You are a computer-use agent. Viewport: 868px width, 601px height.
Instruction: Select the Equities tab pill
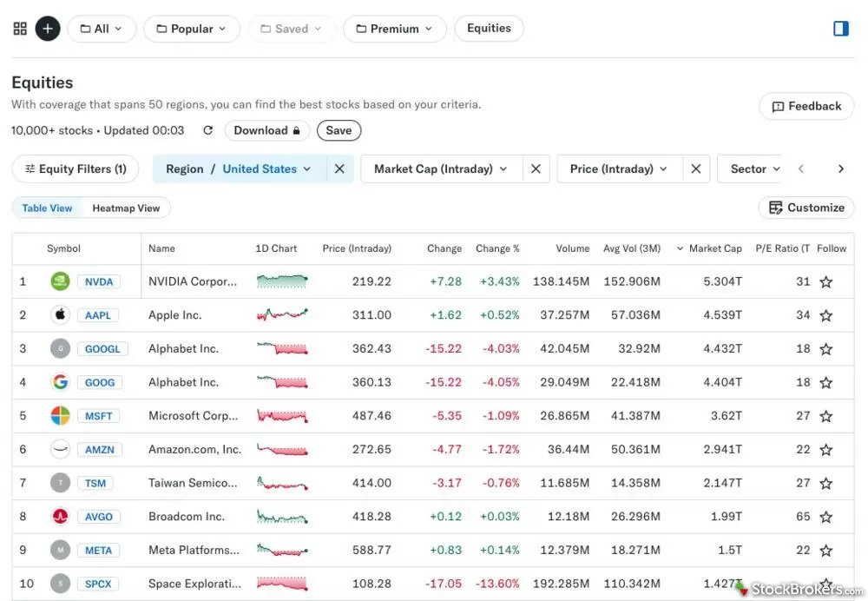point(489,29)
